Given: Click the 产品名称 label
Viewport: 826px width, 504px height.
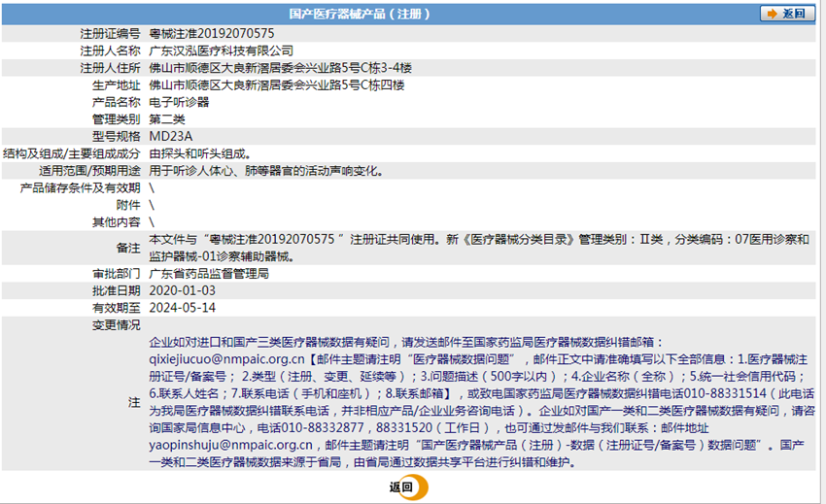Looking at the screenshot, I should point(117,102).
